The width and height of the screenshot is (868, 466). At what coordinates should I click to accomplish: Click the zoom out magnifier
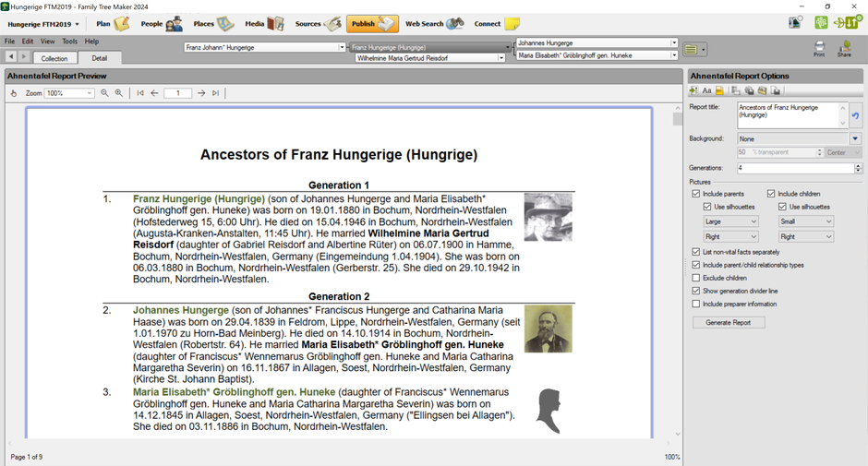[x=104, y=93]
